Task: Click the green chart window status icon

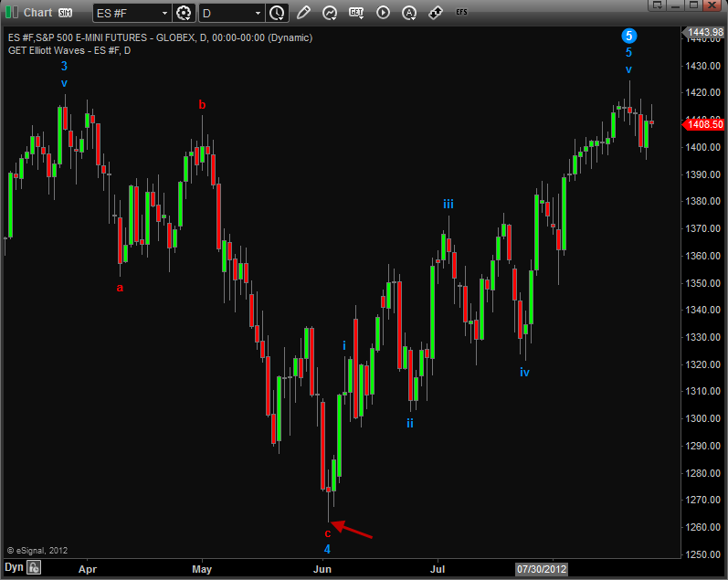Action: pos(10,12)
